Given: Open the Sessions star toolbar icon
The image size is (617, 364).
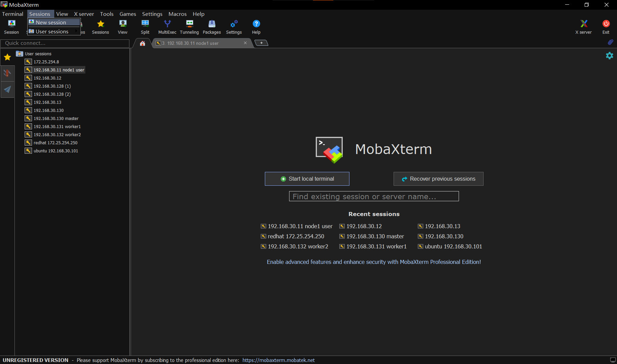Looking at the screenshot, I should tap(100, 27).
